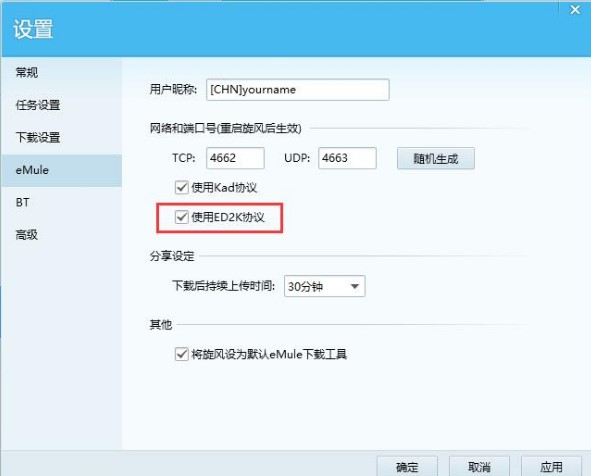Focus the UDP port field 4663
The width and height of the screenshot is (591, 476).
(347, 158)
